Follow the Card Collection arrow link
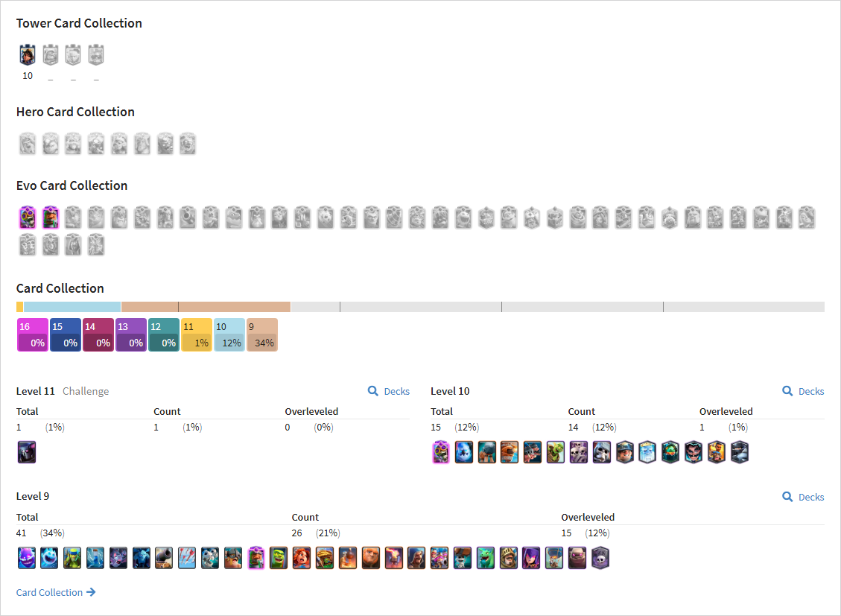841x616 pixels. (x=56, y=592)
